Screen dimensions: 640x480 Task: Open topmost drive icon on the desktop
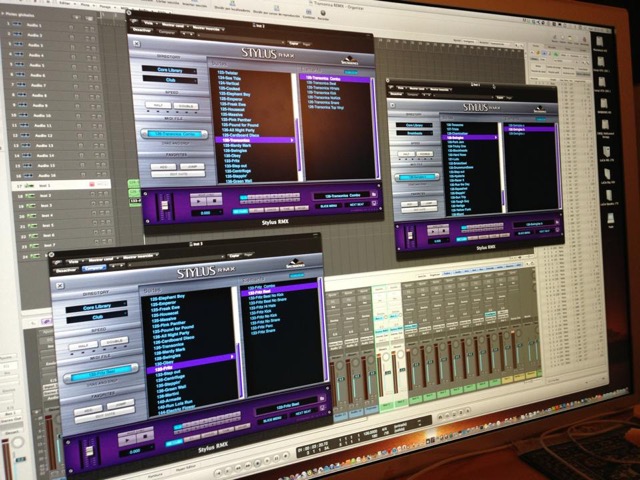tap(599, 42)
